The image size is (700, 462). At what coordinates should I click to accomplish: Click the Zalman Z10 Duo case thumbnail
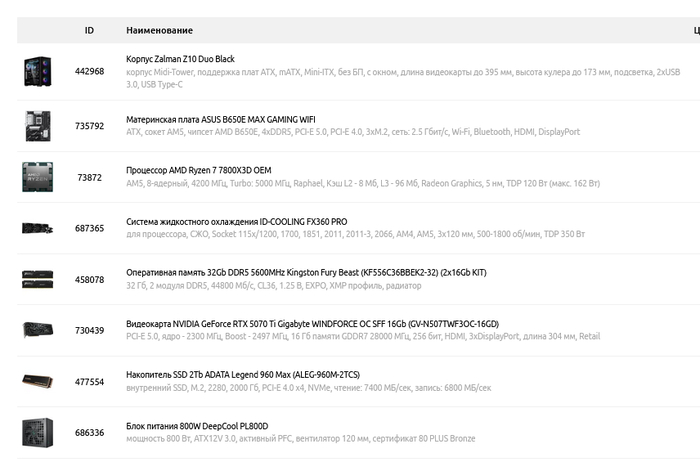tap(38, 71)
